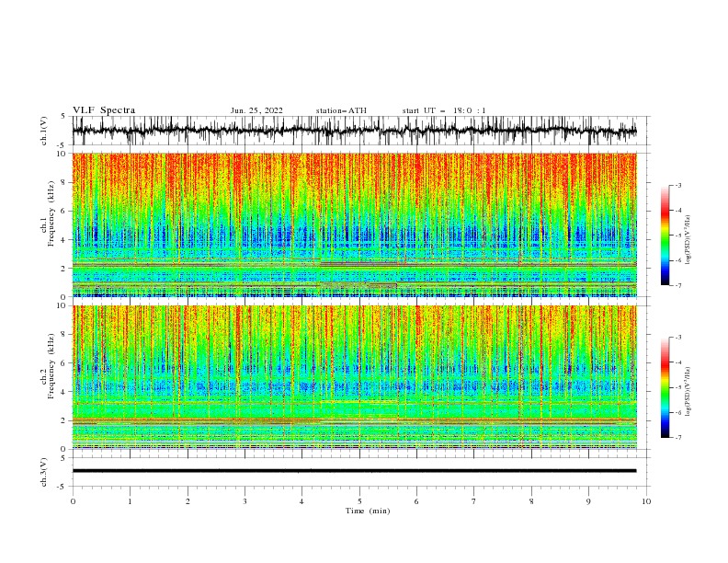
Task: Click time axis tick label "1"
Action: [x=130, y=501]
